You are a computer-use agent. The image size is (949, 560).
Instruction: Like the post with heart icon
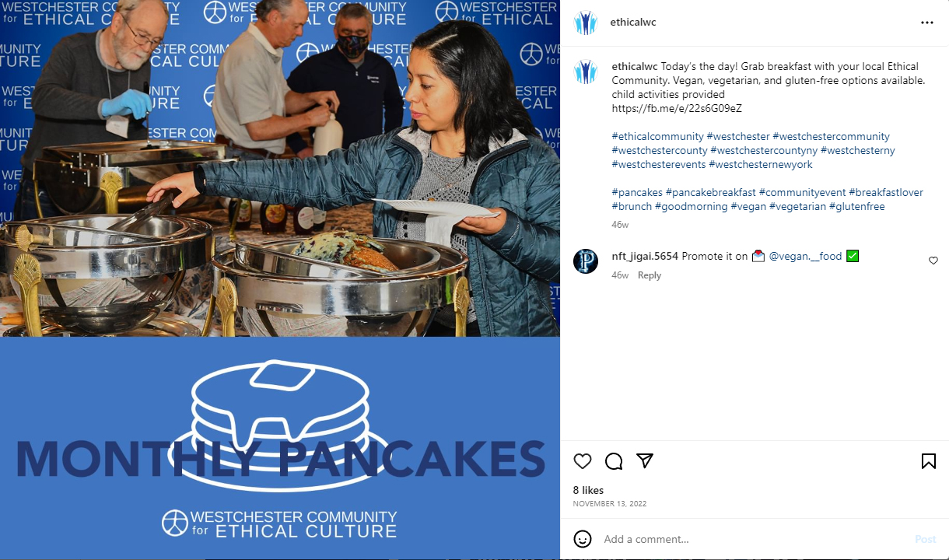[583, 461]
